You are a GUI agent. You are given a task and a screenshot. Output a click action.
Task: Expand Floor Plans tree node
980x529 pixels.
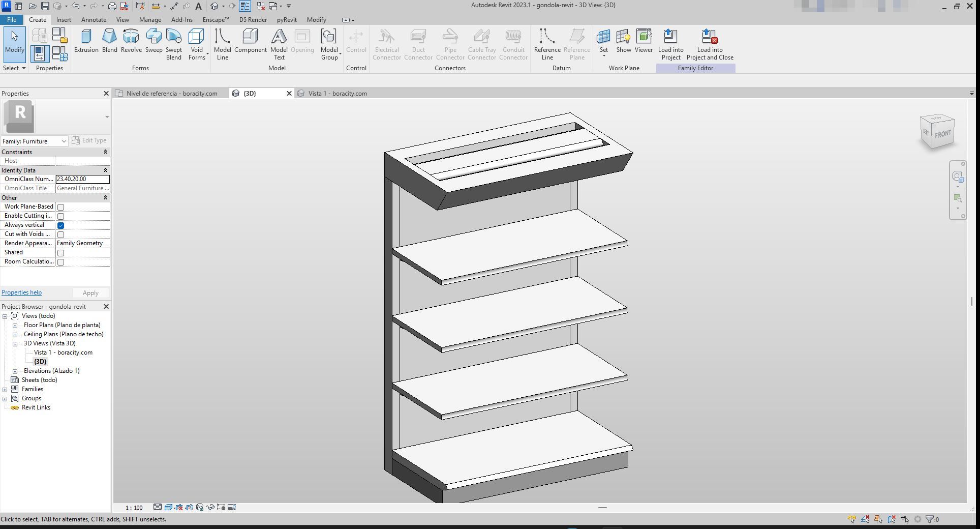[15, 326]
